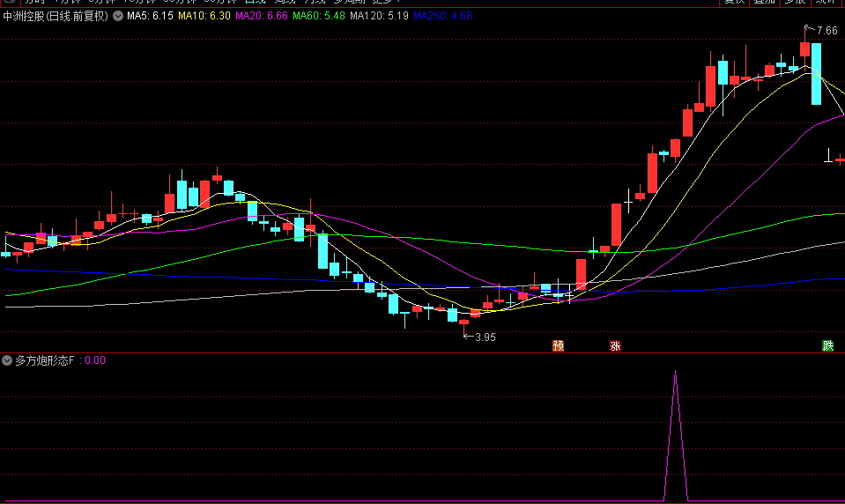Click the red candle at the 3.95 low
Image resolution: width=845 pixels, height=504 pixels.
[463, 322]
